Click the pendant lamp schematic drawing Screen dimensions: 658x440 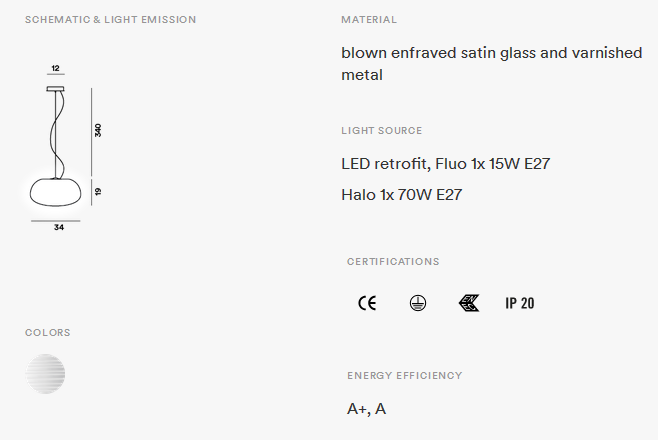pyautogui.click(x=63, y=147)
